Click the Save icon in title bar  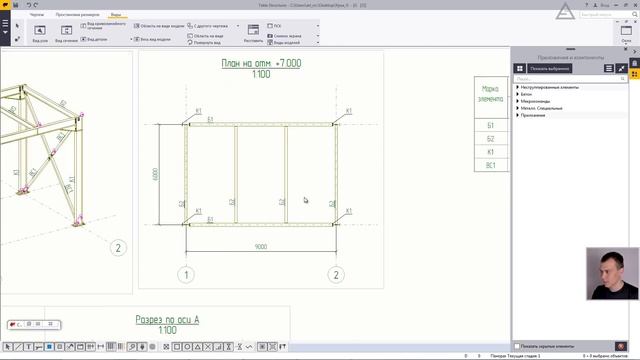[x=16, y=5]
